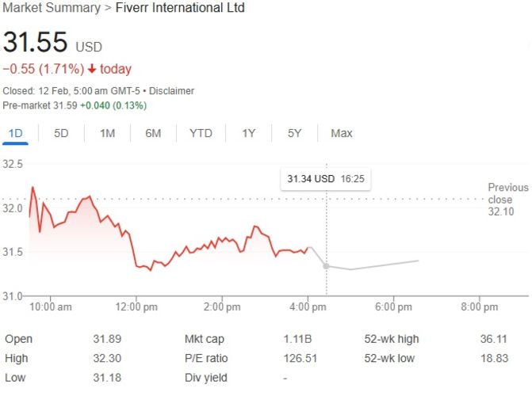532x396 pixels.
Task: Switch to 1Y chart view
Action: click(x=249, y=133)
